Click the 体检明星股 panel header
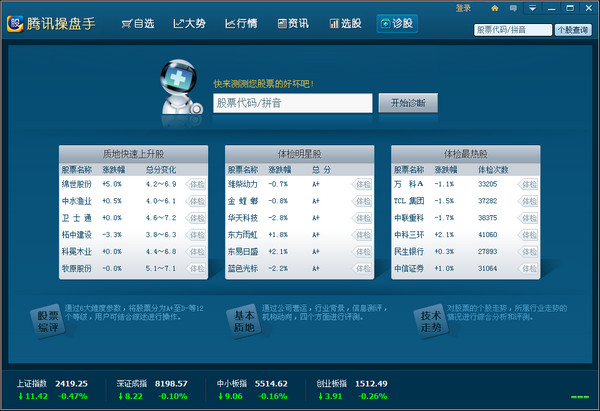This screenshot has width=600, height=411. tap(300, 154)
